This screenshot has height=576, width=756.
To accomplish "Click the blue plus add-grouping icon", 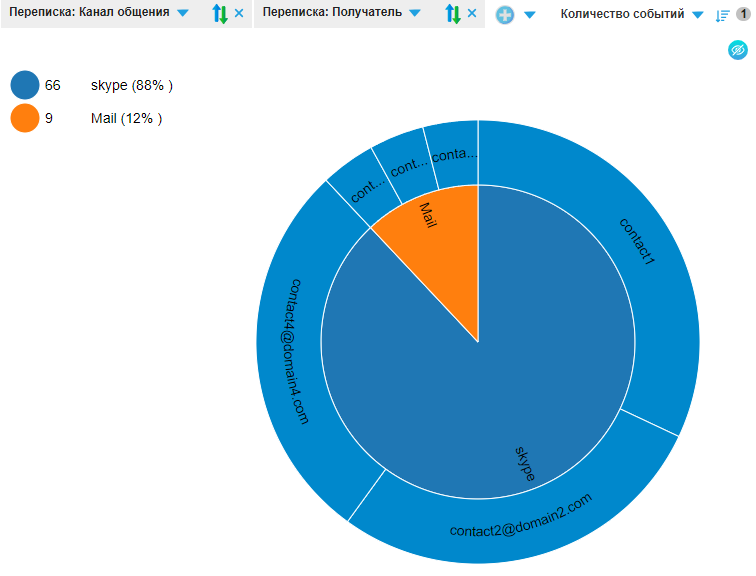I will [505, 15].
